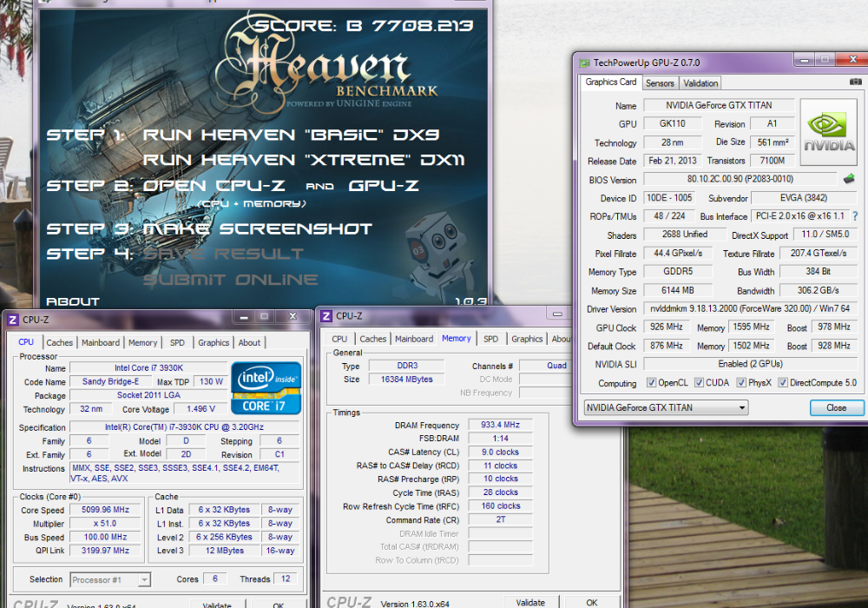Open SPD tab in Memory CPU-Z window
The height and width of the screenshot is (608, 868).
pyautogui.click(x=490, y=339)
